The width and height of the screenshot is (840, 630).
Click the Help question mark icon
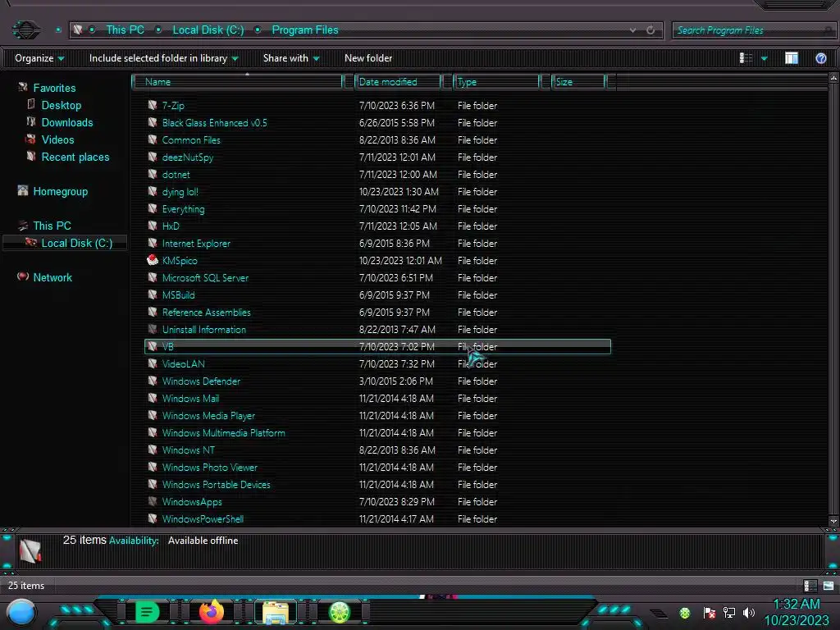click(820, 58)
